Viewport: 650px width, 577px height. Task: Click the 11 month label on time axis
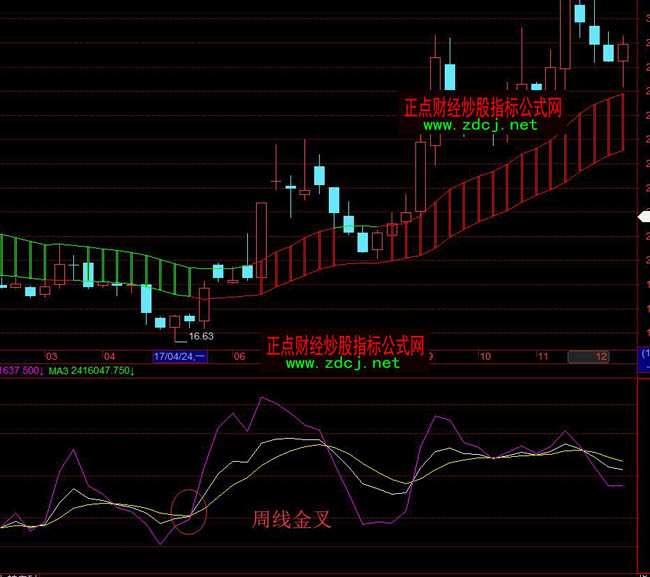click(541, 356)
